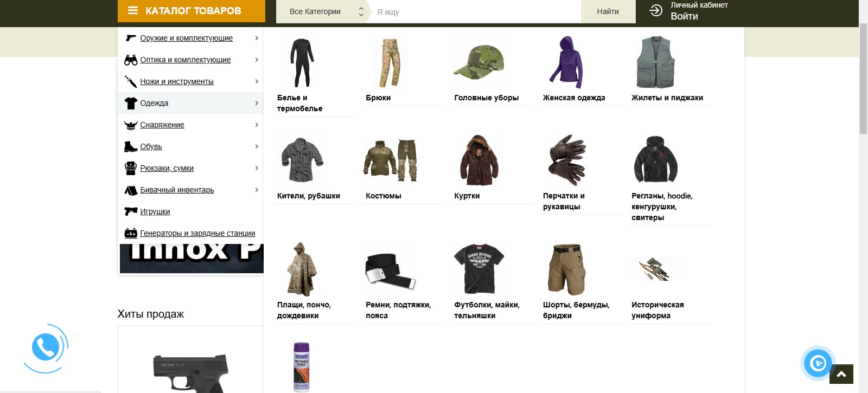The height and width of the screenshot is (393, 868).
Task: Select Генераторы и зарядные станции category
Action: coord(197,233)
